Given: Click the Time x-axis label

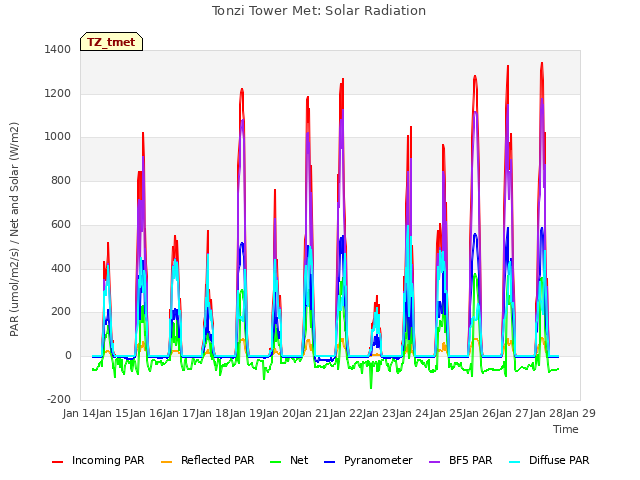Looking at the screenshot, I should tap(566, 429).
